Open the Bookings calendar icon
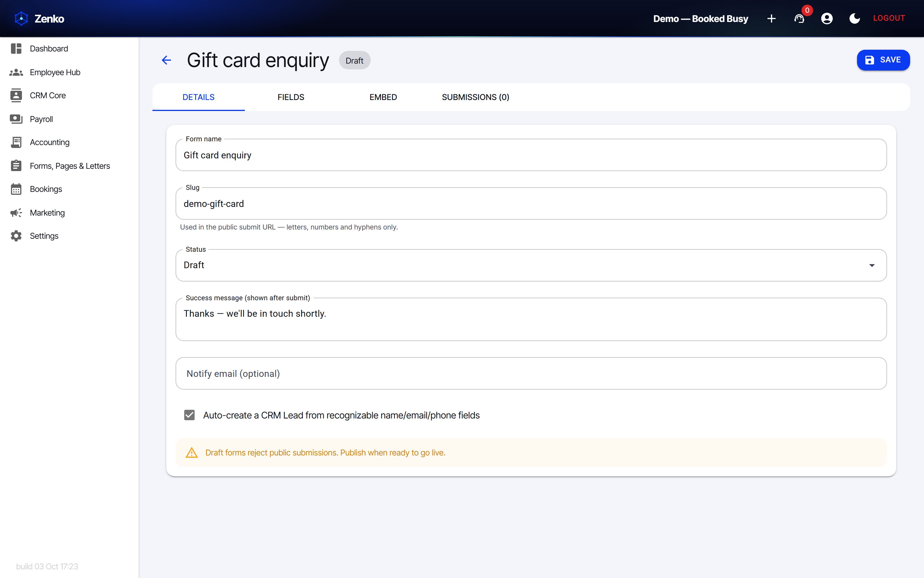 click(16, 189)
